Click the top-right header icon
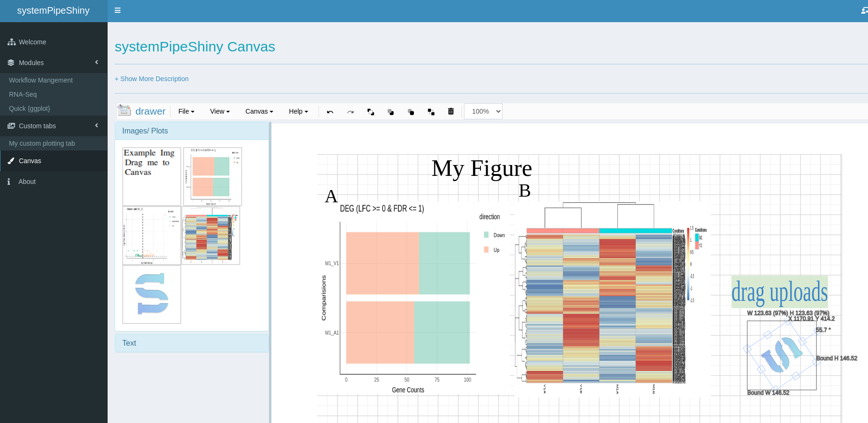This screenshot has width=868, height=423. (864, 10)
